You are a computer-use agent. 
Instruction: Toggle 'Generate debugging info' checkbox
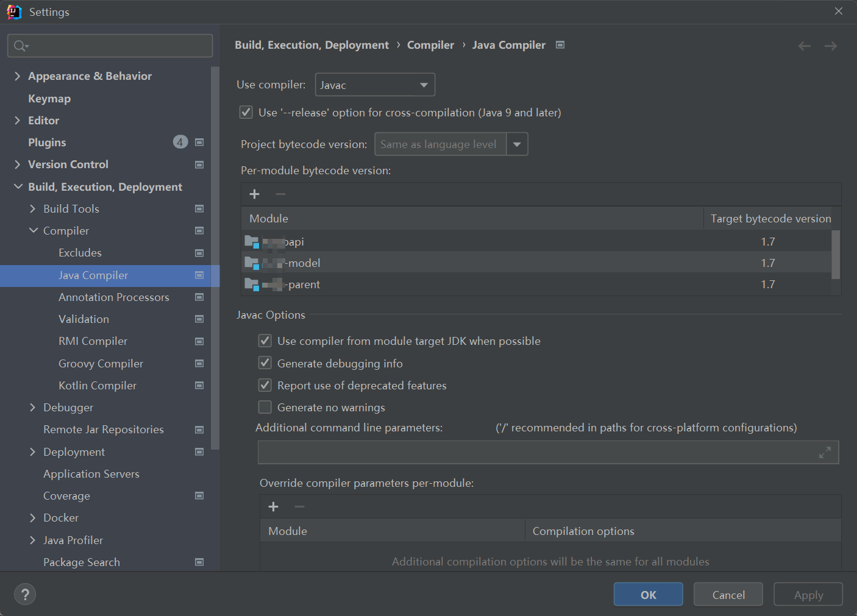[x=265, y=363]
